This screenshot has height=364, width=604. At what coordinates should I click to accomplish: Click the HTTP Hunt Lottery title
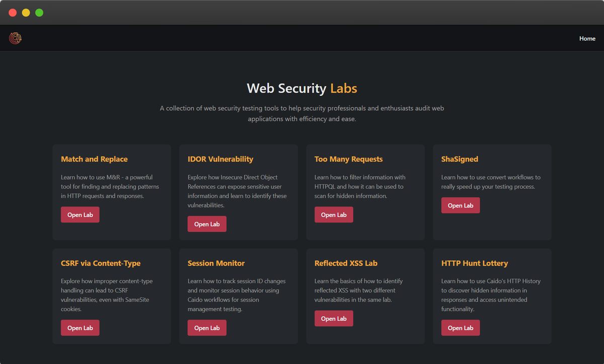pyautogui.click(x=475, y=263)
